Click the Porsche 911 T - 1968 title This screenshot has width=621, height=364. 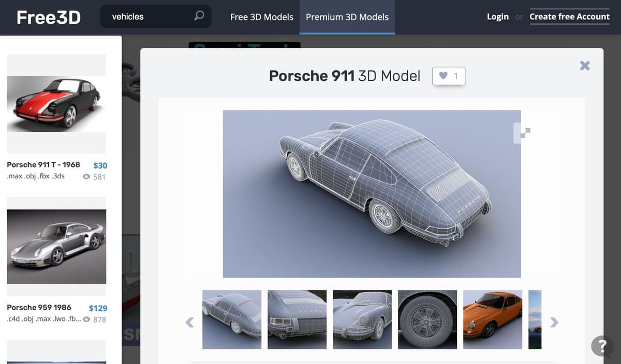[43, 165]
